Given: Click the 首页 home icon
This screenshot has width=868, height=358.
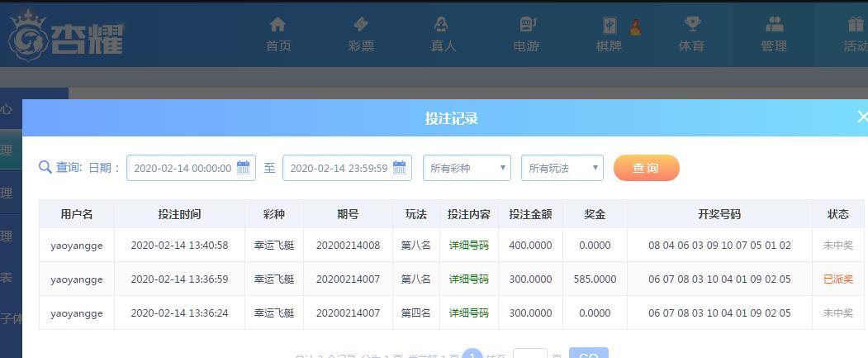Looking at the screenshot, I should pos(278,25).
